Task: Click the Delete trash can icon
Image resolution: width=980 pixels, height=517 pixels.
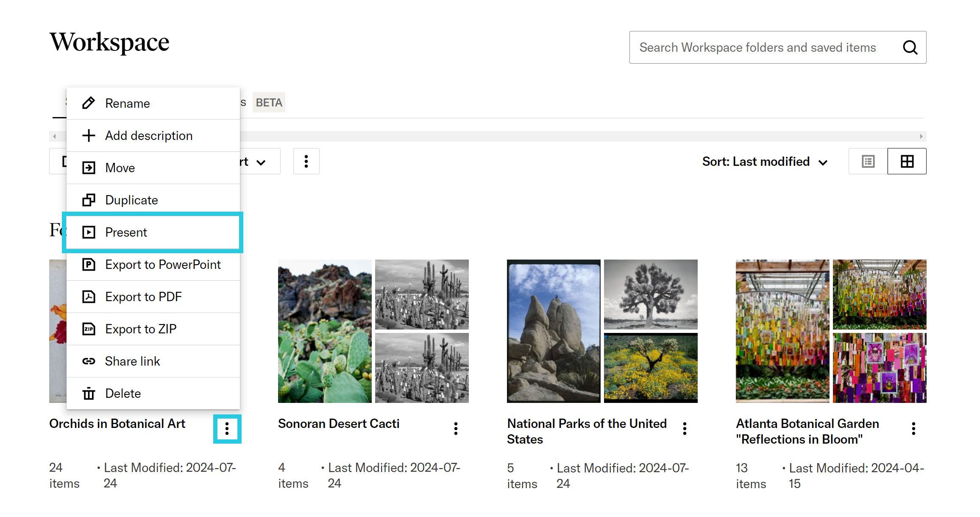Action: click(89, 393)
